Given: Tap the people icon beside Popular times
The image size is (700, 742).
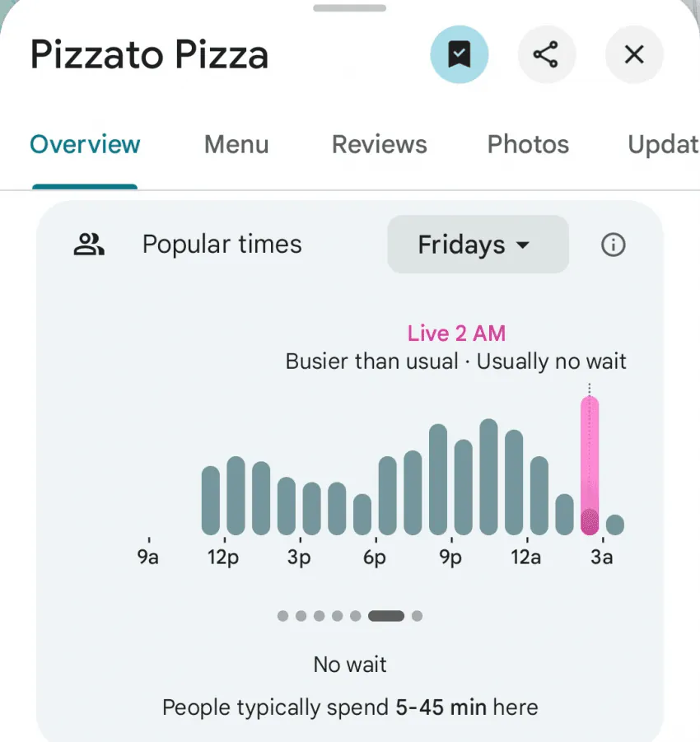Looking at the screenshot, I should coord(88,245).
